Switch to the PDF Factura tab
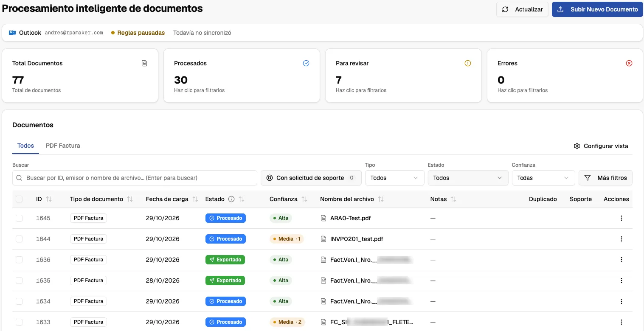 (x=63, y=146)
